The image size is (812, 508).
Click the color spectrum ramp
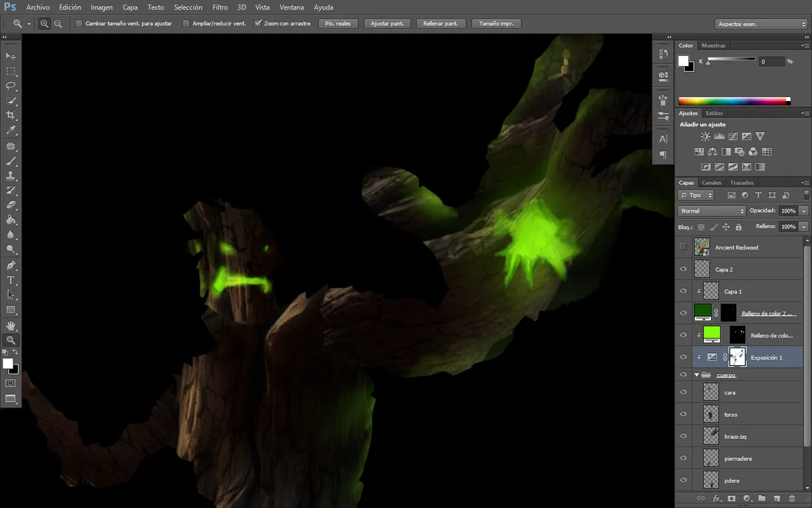735,101
